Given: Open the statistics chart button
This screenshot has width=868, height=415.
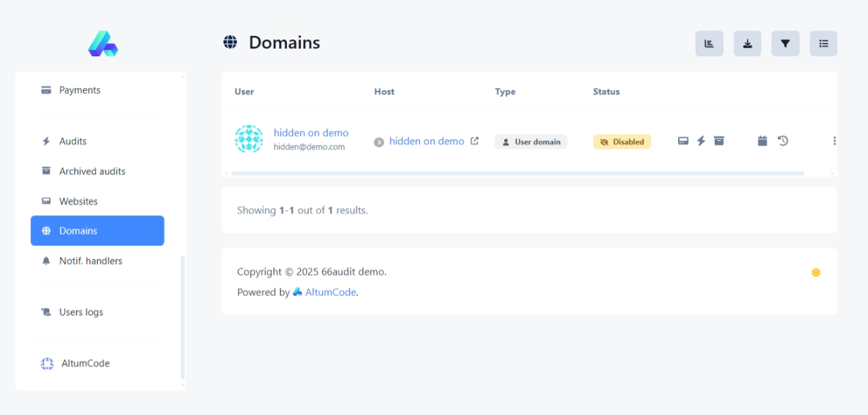Looking at the screenshot, I should pos(709,44).
